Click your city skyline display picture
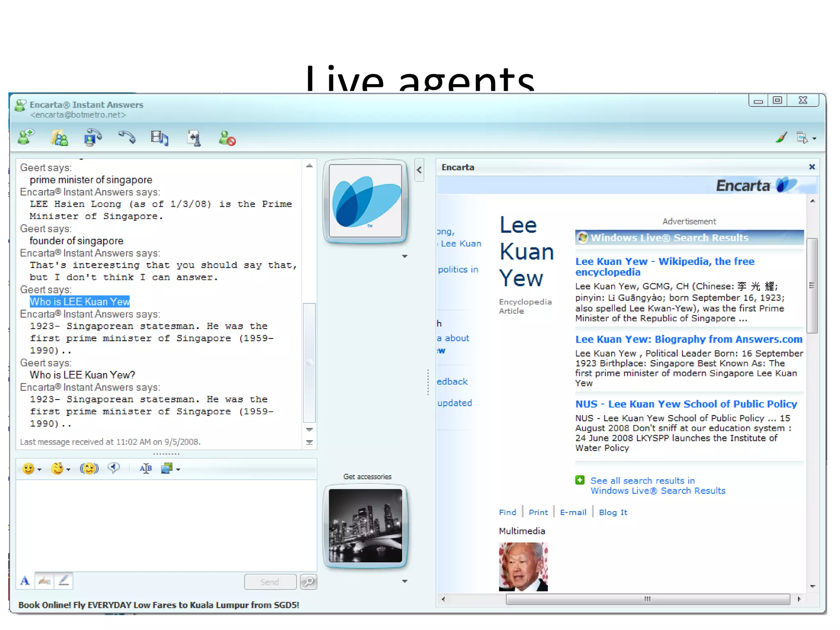Viewport: 840px width, 630px height. point(365,526)
